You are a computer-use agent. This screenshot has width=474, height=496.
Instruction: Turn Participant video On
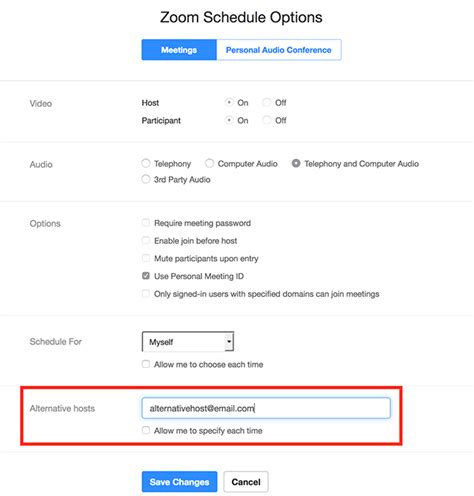229,120
